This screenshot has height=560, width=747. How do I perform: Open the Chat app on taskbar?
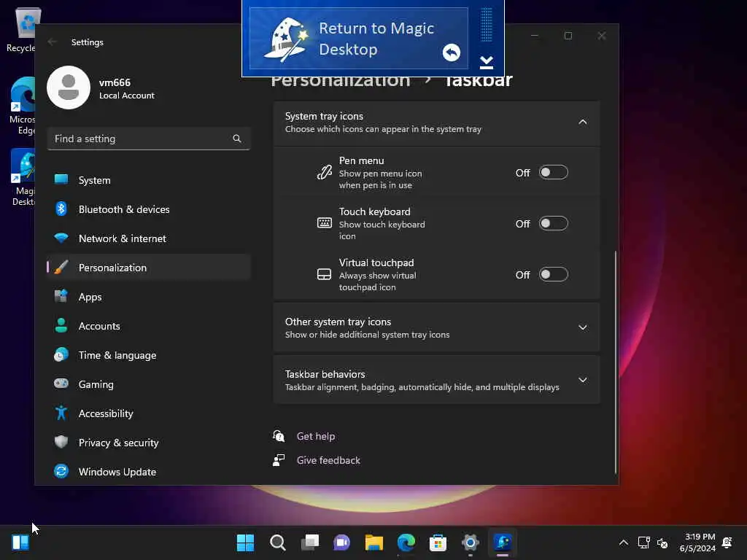341,542
